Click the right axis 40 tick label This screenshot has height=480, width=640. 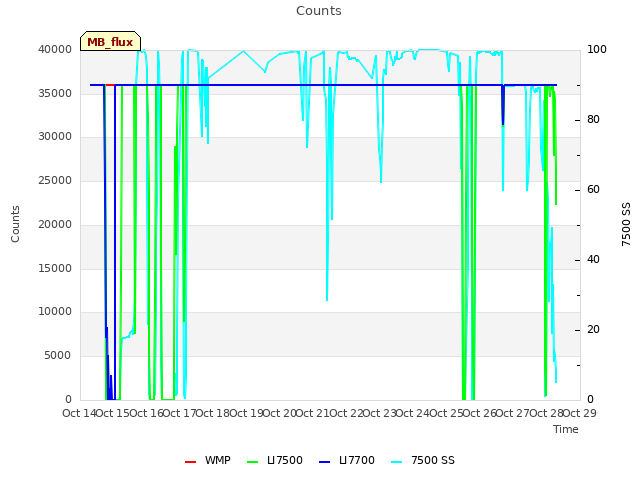point(593,260)
